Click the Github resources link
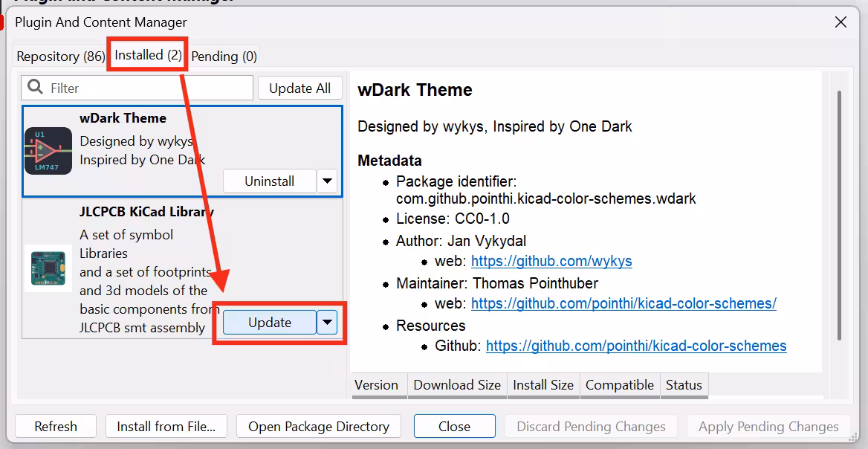Image resolution: width=868 pixels, height=449 pixels. tap(636, 346)
